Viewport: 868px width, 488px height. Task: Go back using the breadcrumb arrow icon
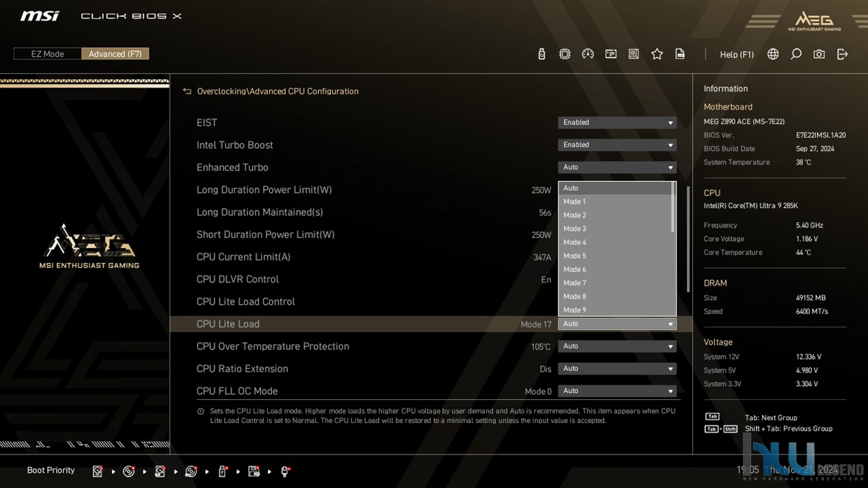pyautogui.click(x=187, y=91)
